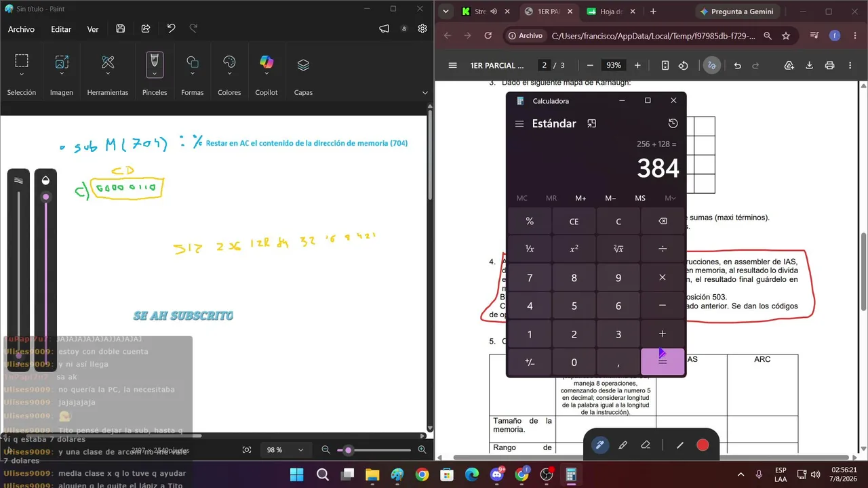Expand the Imagen dropdown arrow
The width and height of the screenshot is (868, 488).
point(62,75)
